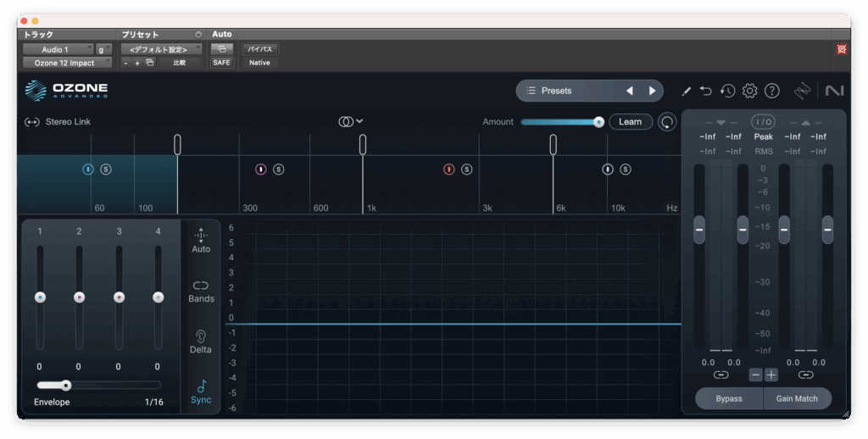Go to next preset arrow
The image size is (868, 439).
pos(652,91)
